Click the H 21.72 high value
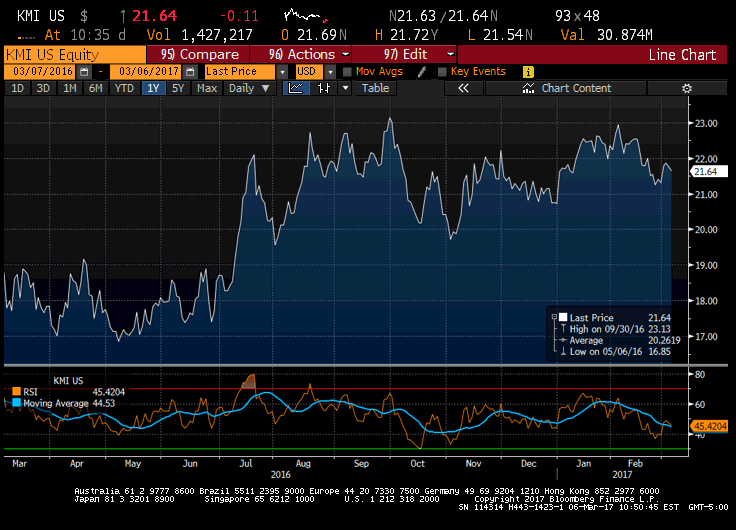736x530 pixels. (406, 35)
